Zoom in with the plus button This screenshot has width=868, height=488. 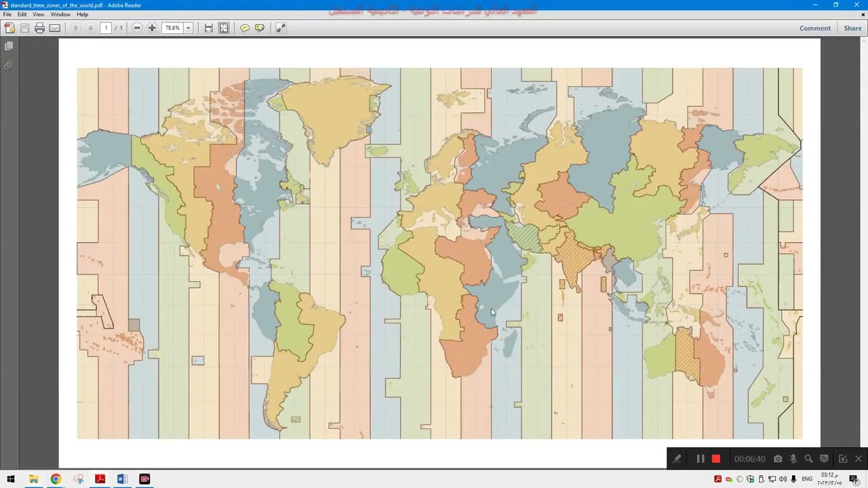[152, 28]
